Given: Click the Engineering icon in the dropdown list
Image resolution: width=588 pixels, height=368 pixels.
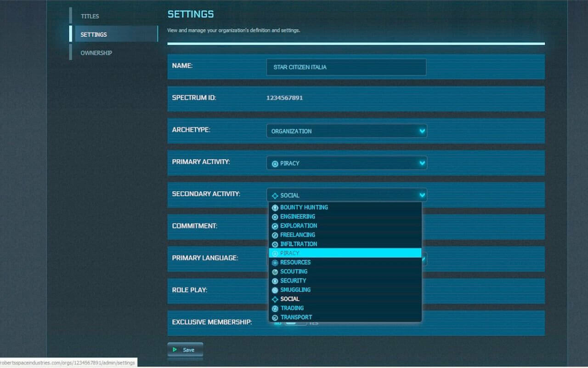Looking at the screenshot, I should point(275,217).
